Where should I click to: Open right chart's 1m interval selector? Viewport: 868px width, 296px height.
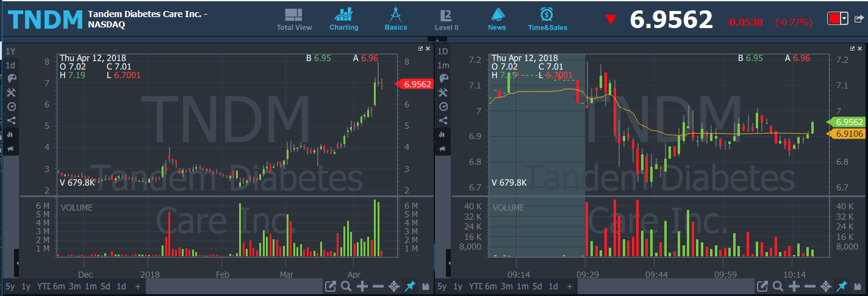point(443,65)
